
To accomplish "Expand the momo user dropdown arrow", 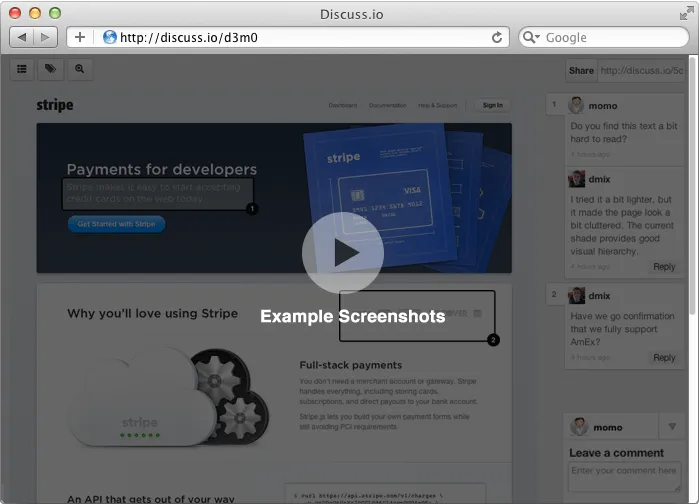I will pos(672,427).
